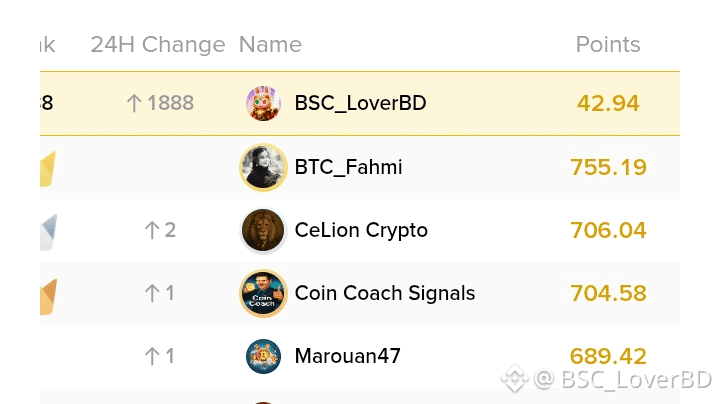
Task: Open Coin Coach Signals avatar
Action: click(x=263, y=293)
